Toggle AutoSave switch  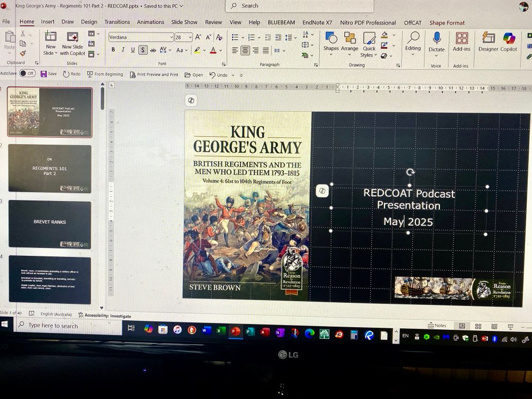(27, 73)
